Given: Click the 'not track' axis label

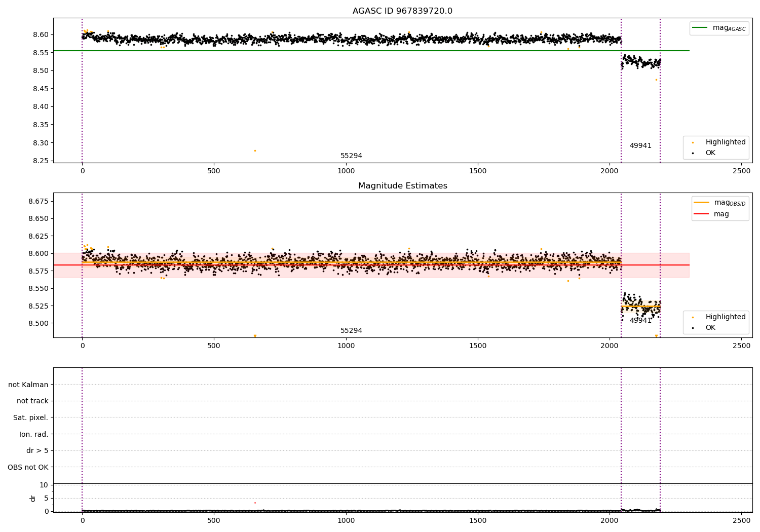Looking at the screenshot, I should pyautogui.click(x=32, y=401).
